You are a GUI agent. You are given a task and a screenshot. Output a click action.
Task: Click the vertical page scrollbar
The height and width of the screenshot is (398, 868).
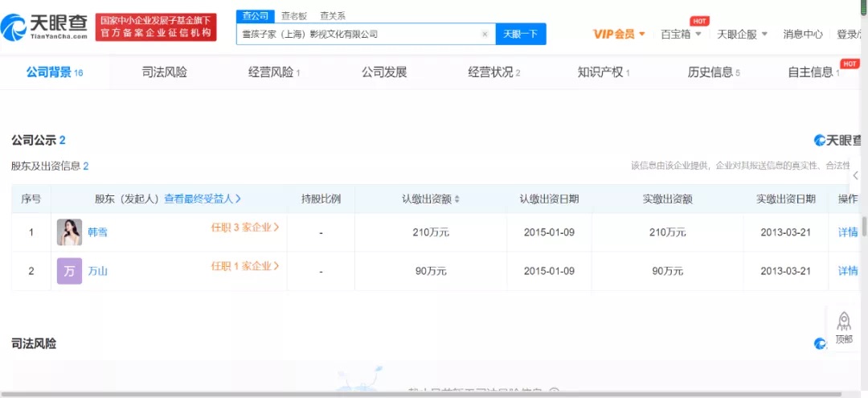pyautogui.click(x=864, y=227)
